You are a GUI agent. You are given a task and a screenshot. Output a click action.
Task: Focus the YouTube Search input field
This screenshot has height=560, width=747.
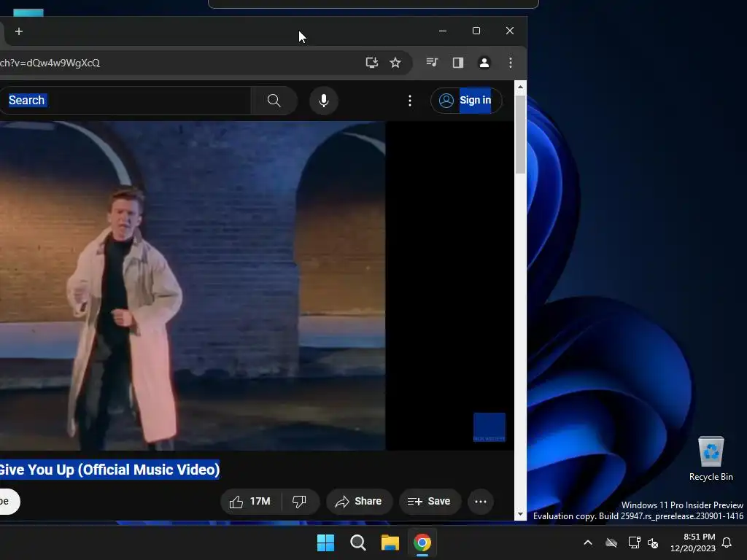point(125,101)
